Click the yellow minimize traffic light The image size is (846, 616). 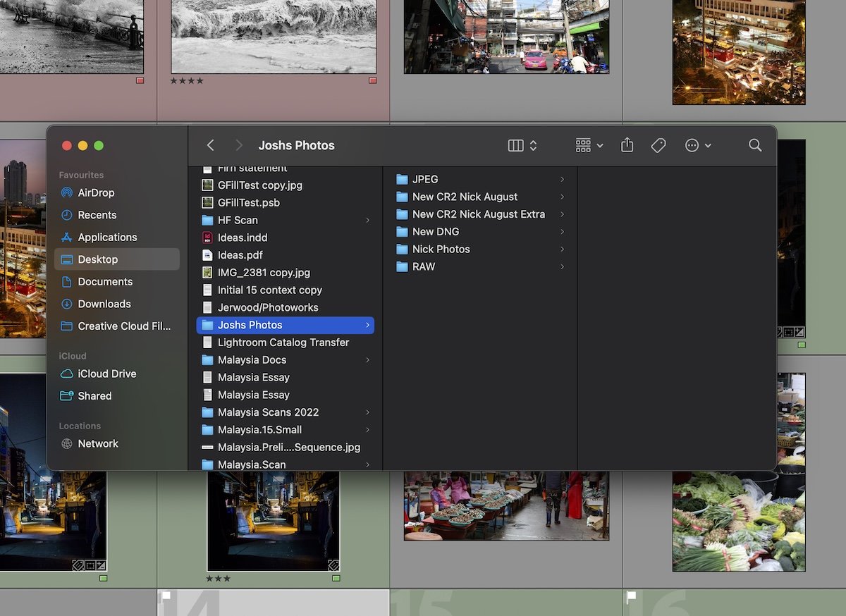pyautogui.click(x=82, y=145)
